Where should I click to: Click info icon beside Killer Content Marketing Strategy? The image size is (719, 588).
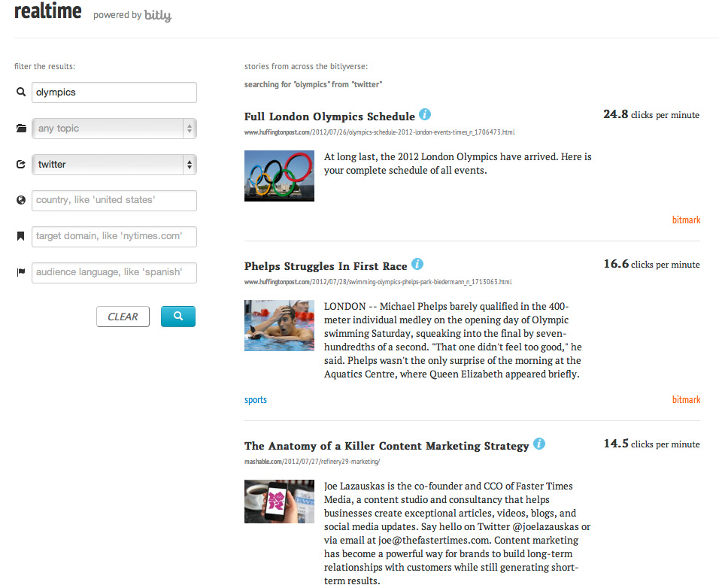click(539, 444)
